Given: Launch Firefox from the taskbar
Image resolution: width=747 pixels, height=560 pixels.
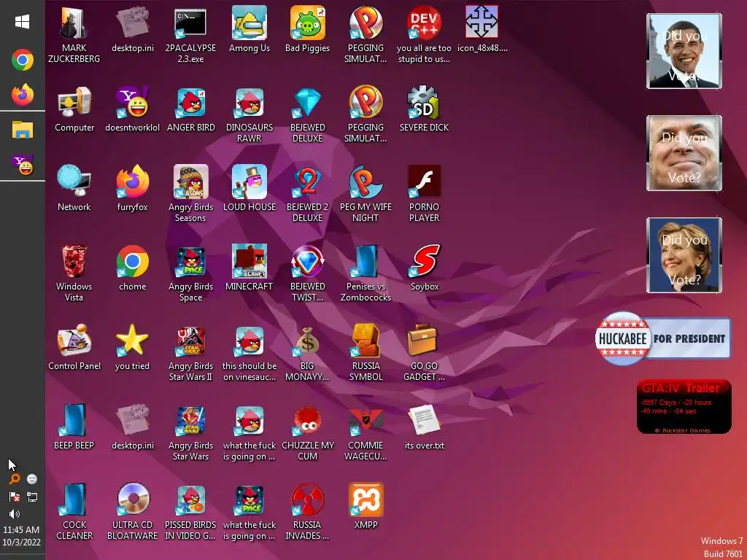Looking at the screenshot, I should pyautogui.click(x=23, y=94).
